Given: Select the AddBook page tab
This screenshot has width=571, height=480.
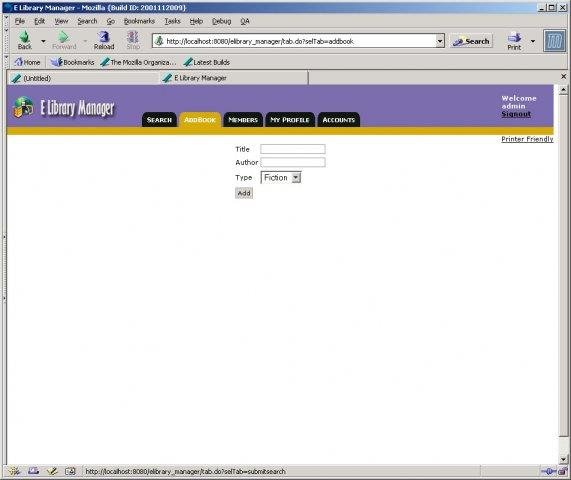Looking at the screenshot, I should 200,119.
